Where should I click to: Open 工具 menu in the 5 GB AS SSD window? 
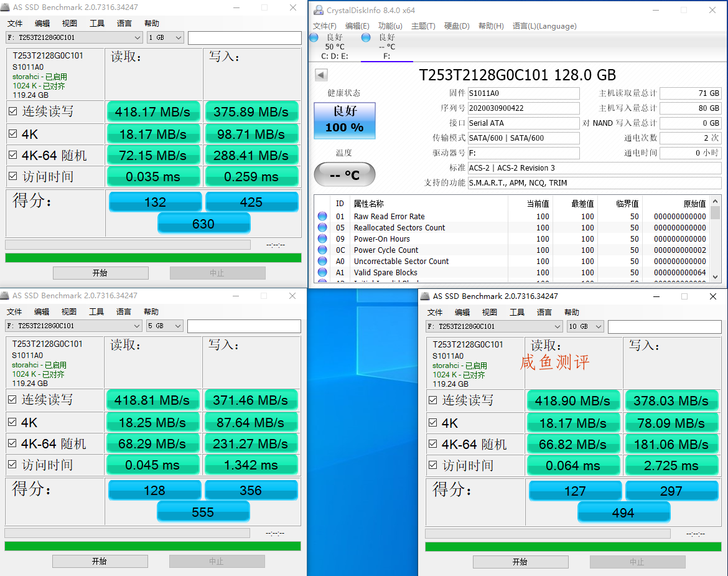pos(96,312)
